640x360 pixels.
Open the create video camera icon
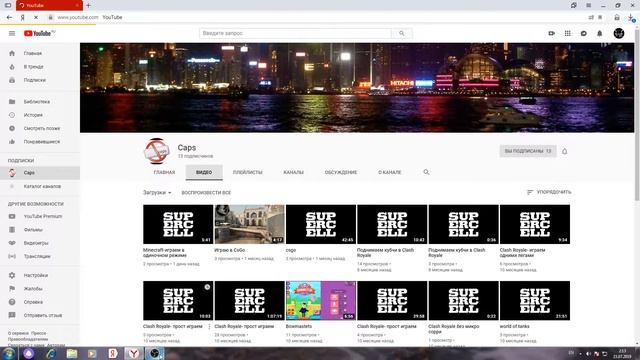coord(551,33)
